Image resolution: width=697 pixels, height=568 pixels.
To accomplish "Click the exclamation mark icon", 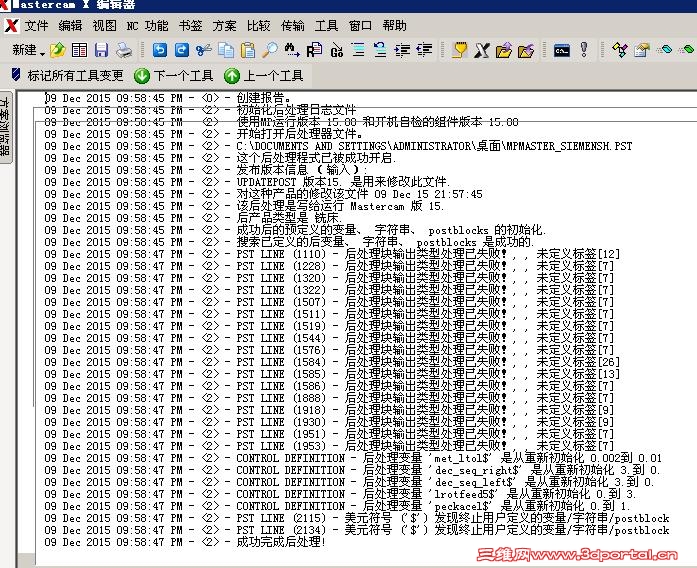I will pyautogui.click(x=584, y=50).
